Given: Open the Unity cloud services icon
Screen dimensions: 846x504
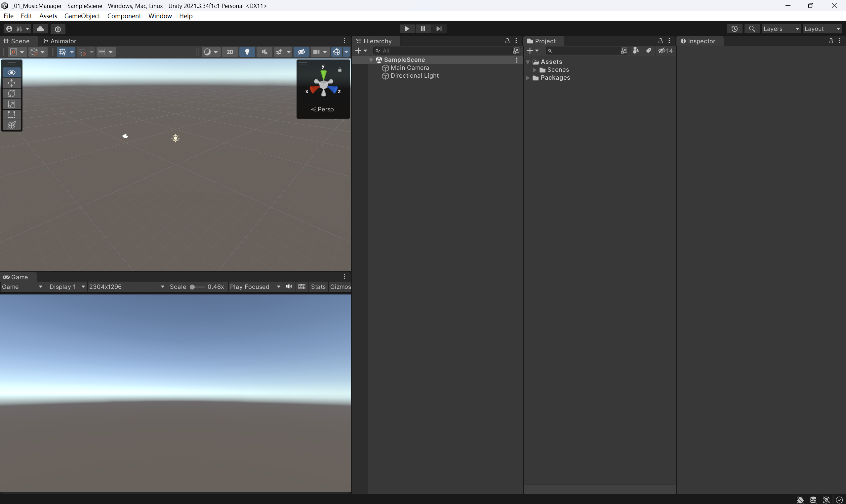Looking at the screenshot, I should coord(40,29).
